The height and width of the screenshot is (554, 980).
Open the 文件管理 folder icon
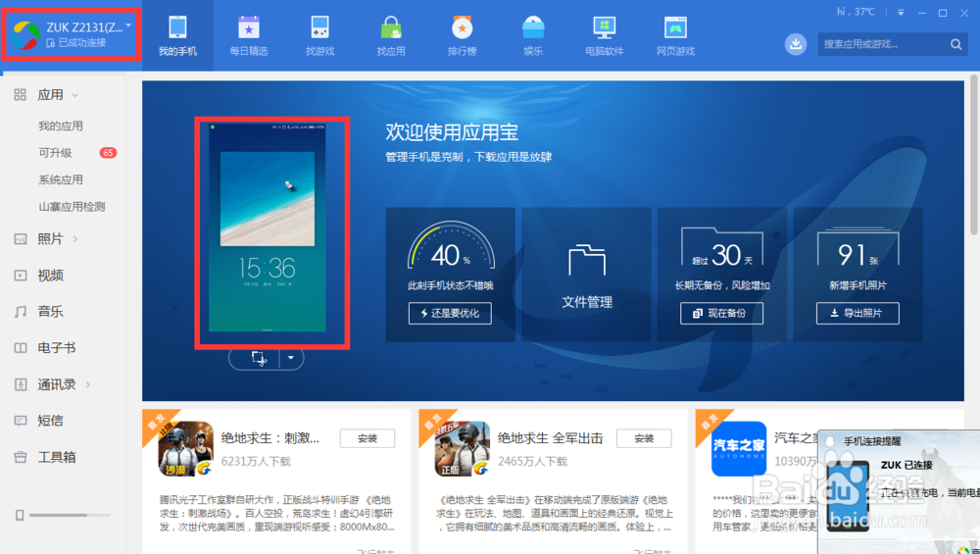(x=587, y=261)
